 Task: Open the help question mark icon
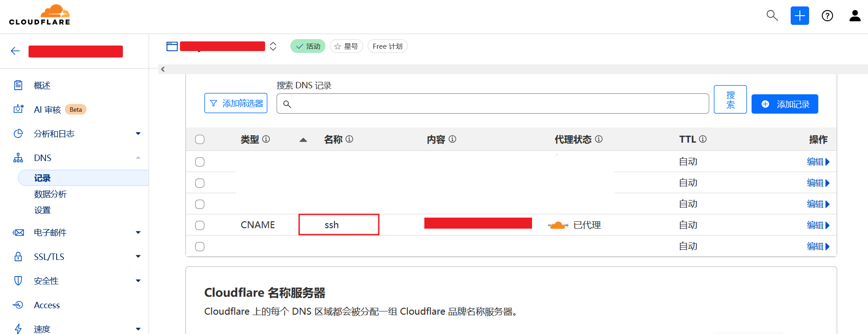tap(827, 16)
